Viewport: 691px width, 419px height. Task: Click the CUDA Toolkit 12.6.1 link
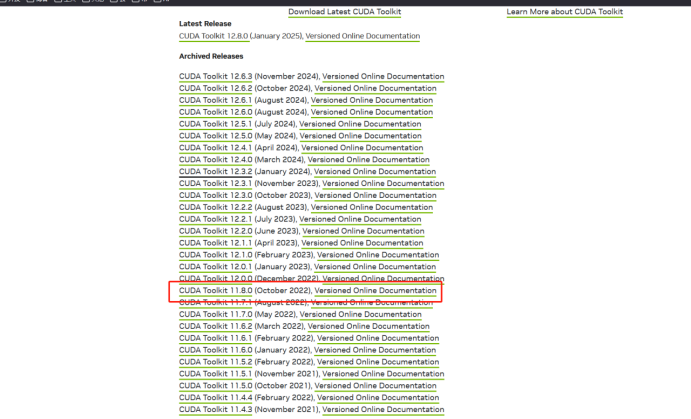pyautogui.click(x=215, y=100)
